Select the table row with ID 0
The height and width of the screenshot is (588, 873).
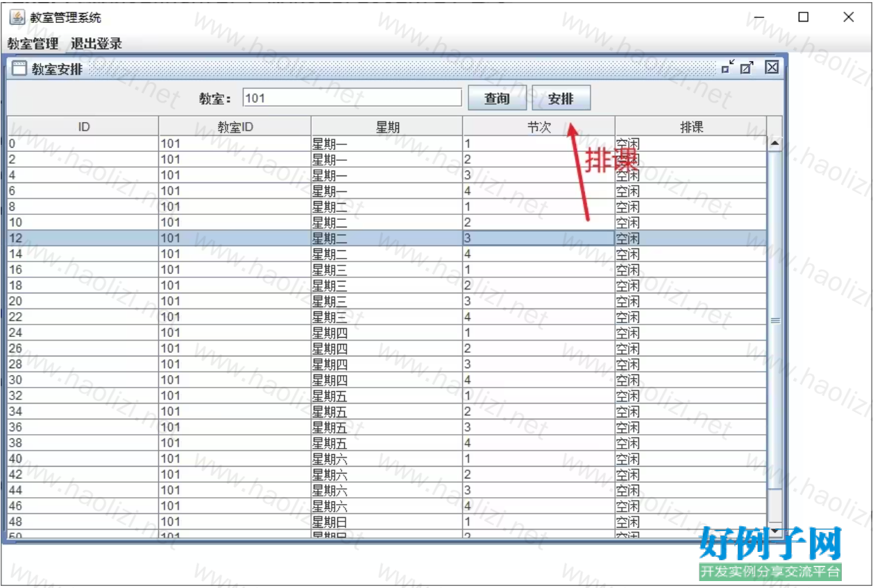tap(83, 144)
